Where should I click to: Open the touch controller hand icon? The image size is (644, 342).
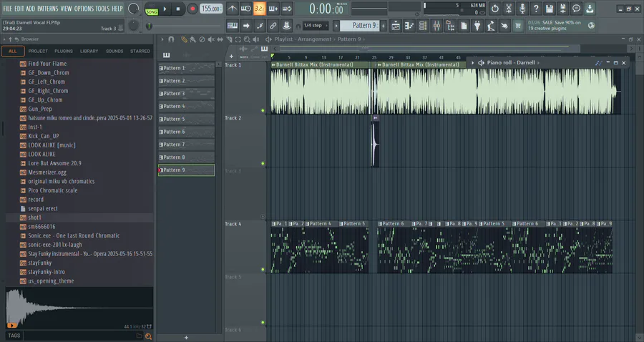[504, 26]
